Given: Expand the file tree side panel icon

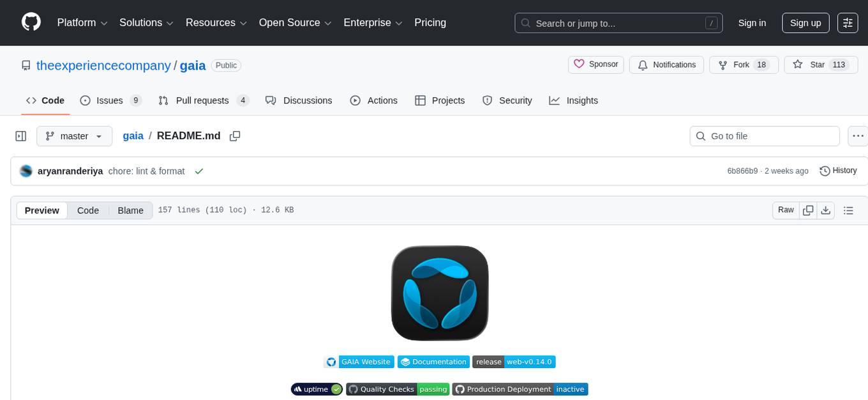Looking at the screenshot, I should coord(20,135).
